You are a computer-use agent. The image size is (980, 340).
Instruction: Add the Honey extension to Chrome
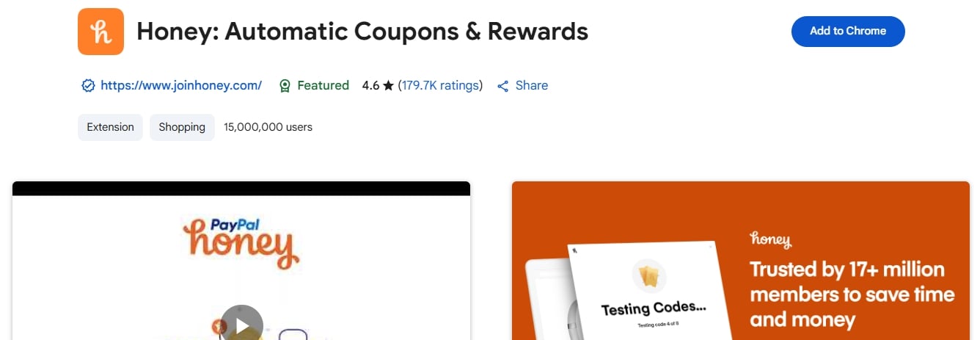tap(848, 31)
